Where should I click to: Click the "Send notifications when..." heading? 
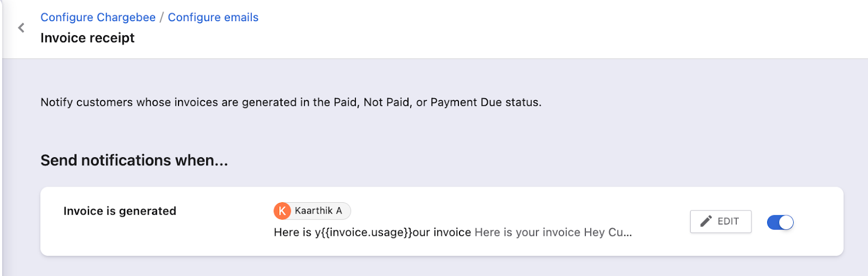point(134,161)
